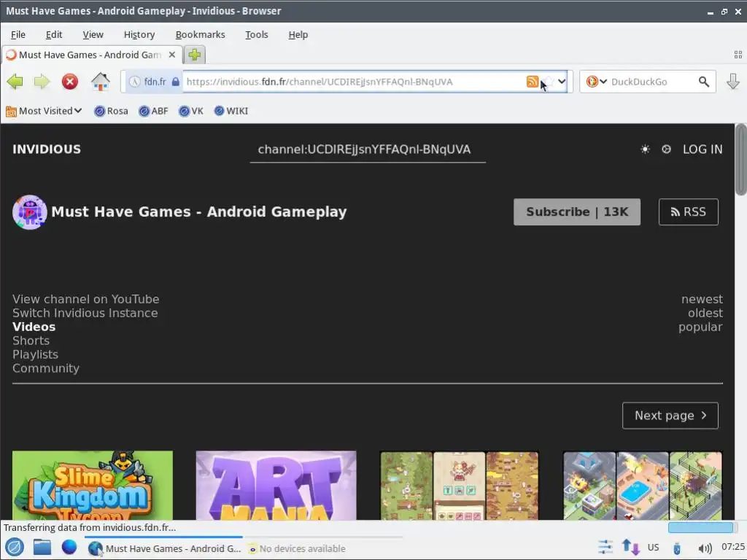Select the Videos channel tab
Viewport: 747px width, 560px height.
(34, 327)
